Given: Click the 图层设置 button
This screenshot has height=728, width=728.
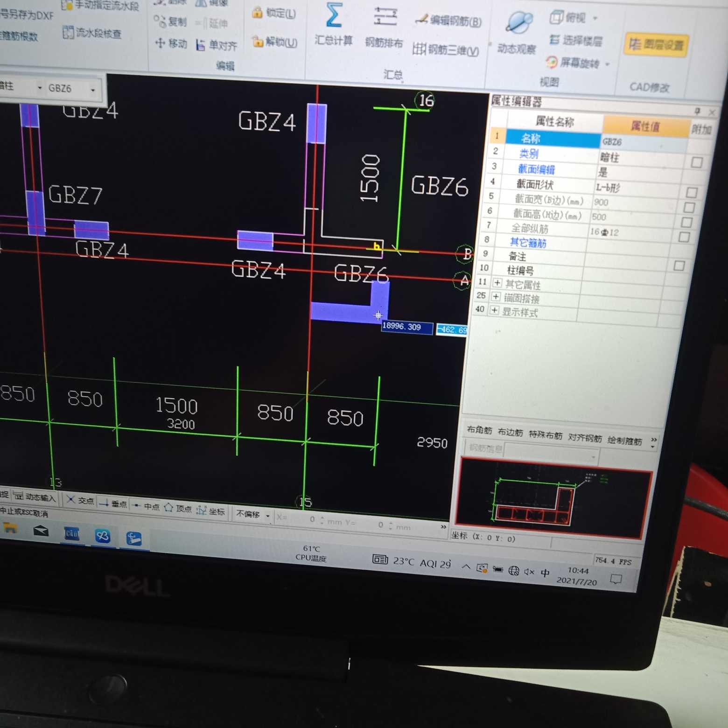Looking at the screenshot, I should [656, 45].
